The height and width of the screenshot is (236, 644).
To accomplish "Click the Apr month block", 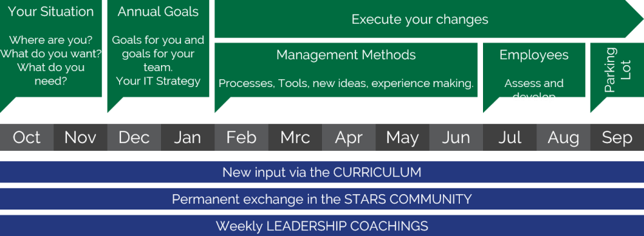I will click(348, 137).
